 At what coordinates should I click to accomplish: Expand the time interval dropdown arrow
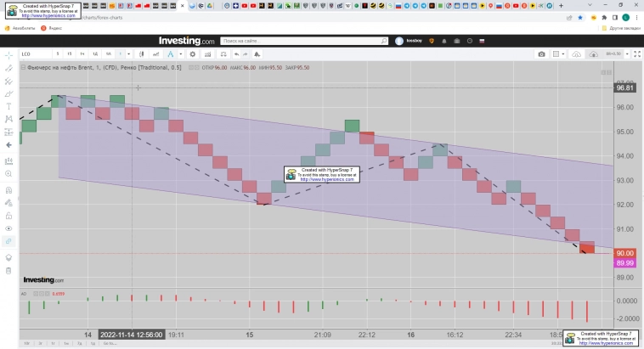(128, 54)
